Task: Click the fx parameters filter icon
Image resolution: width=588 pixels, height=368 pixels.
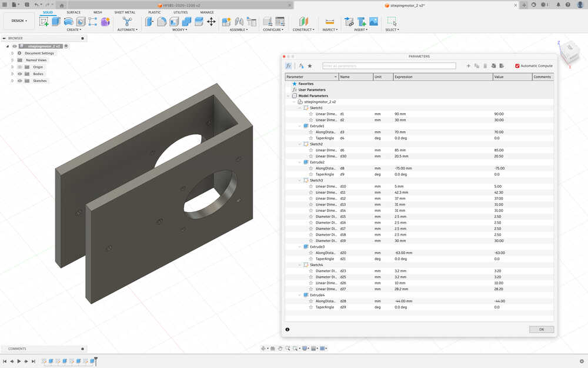Action: pos(288,66)
